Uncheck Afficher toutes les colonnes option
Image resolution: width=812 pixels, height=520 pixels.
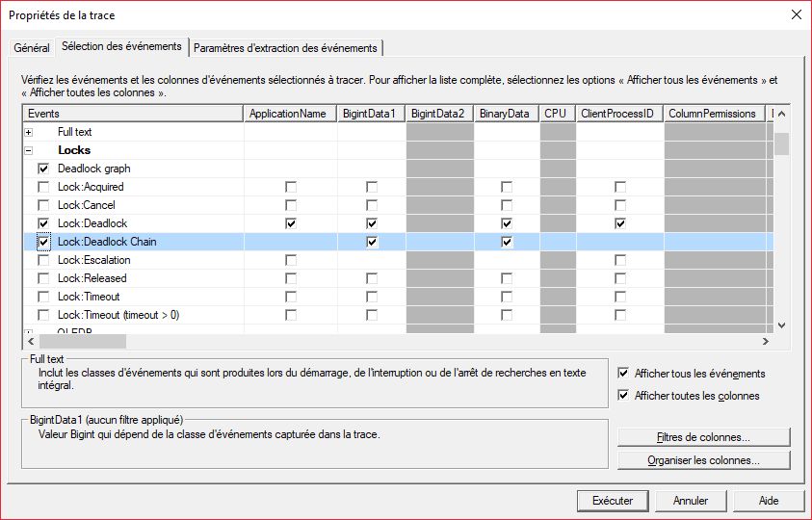pos(624,396)
